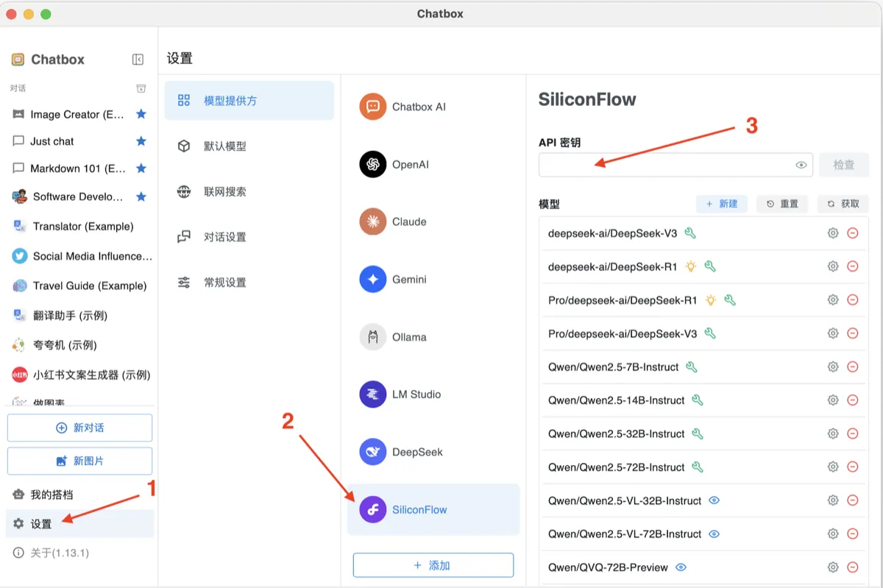Screen dimensions: 883x588
Task: Open 翻译助手 (示例) conversation
Action: (x=79, y=315)
